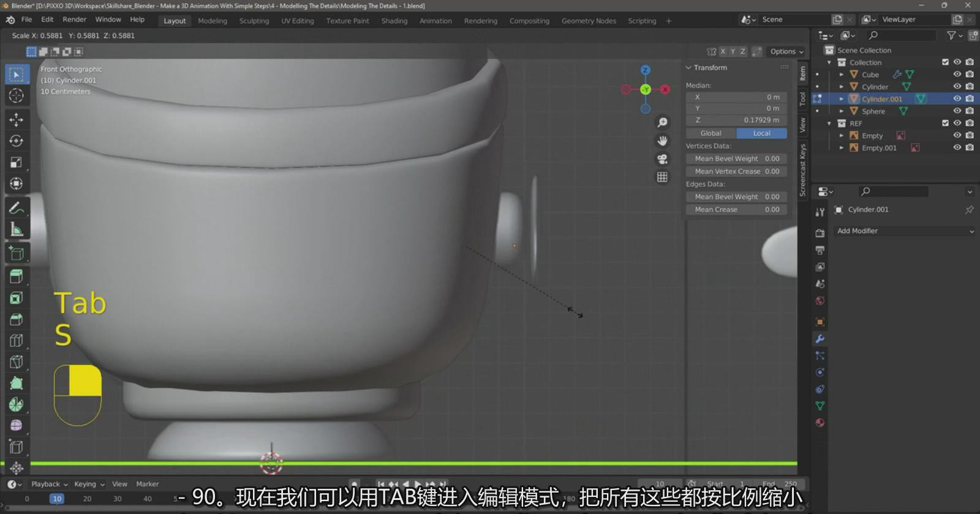This screenshot has height=514, width=980.
Task: Open the Modifier properties wrench tab
Action: coord(820,338)
